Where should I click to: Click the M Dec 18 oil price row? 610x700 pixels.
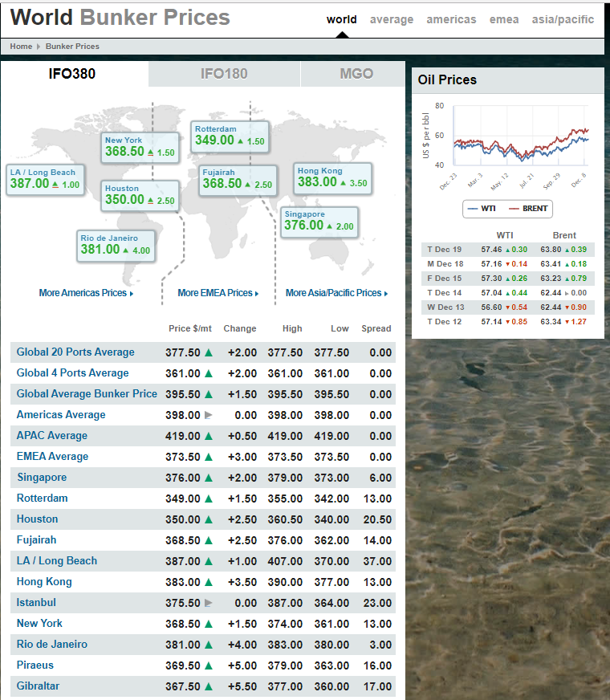508,264
